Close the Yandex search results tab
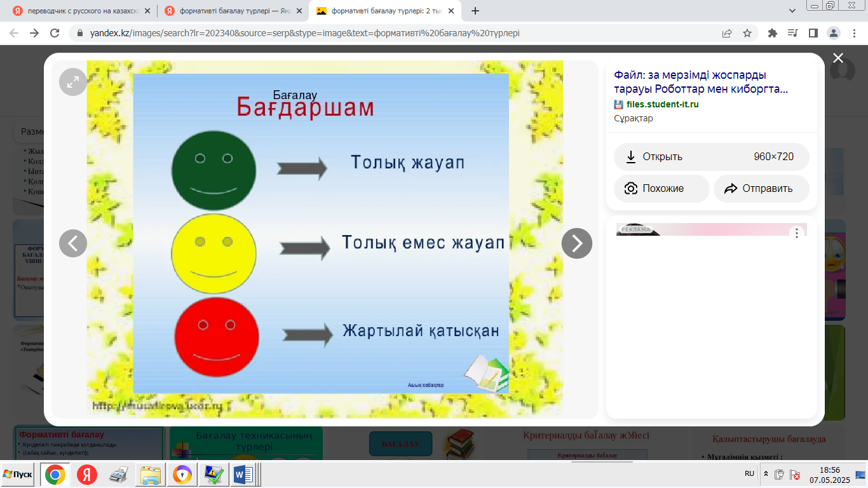The image size is (868, 488). point(299,11)
